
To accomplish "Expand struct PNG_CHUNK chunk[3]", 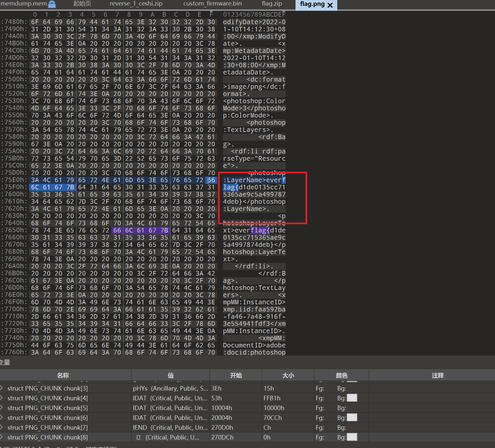I will [x=2, y=388].
